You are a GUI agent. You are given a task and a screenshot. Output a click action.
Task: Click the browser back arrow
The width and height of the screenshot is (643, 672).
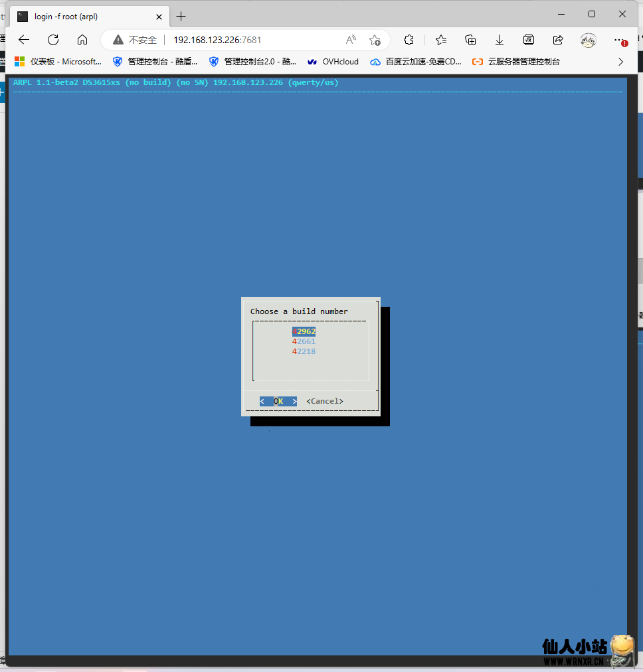24,40
